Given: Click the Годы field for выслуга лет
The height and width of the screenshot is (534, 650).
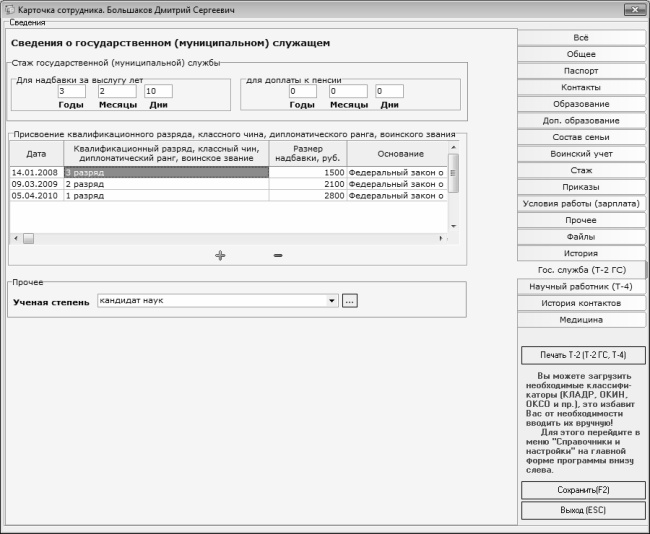Looking at the screenshot, I should [71, 91].
